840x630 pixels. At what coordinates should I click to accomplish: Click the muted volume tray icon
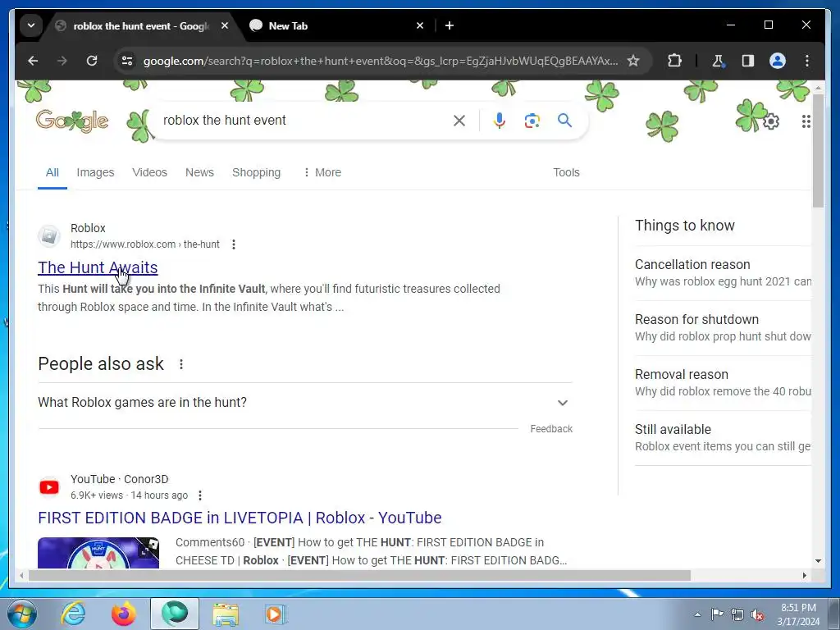click(757, 614)
